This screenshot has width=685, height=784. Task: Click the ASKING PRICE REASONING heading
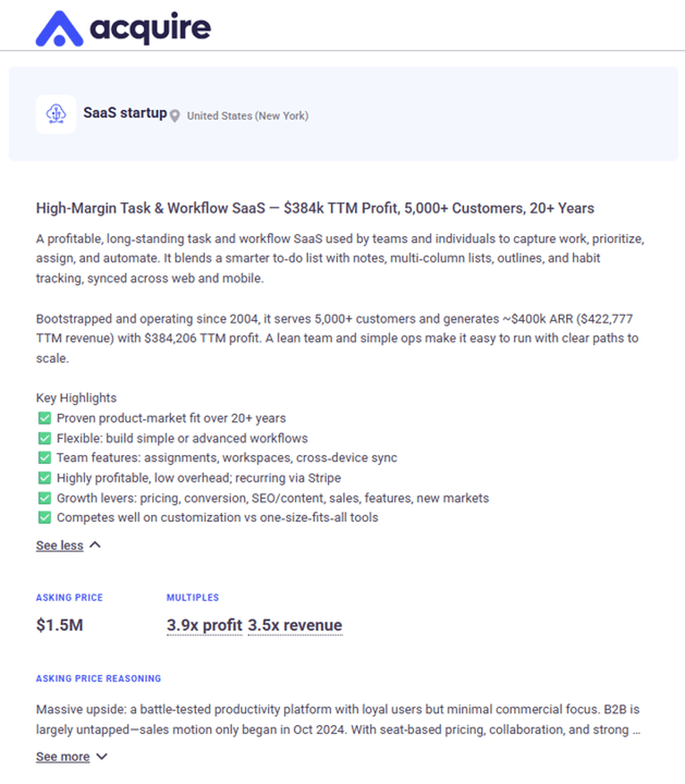98,678
